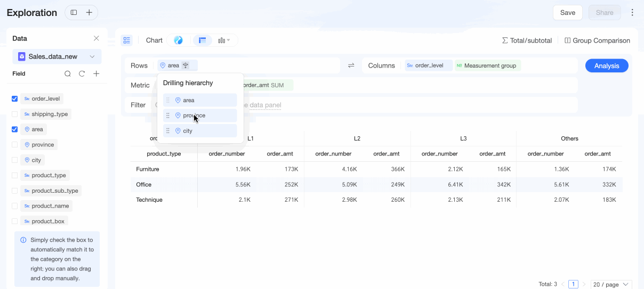
Task: Click the product_type column header
Action: [164, 154]
